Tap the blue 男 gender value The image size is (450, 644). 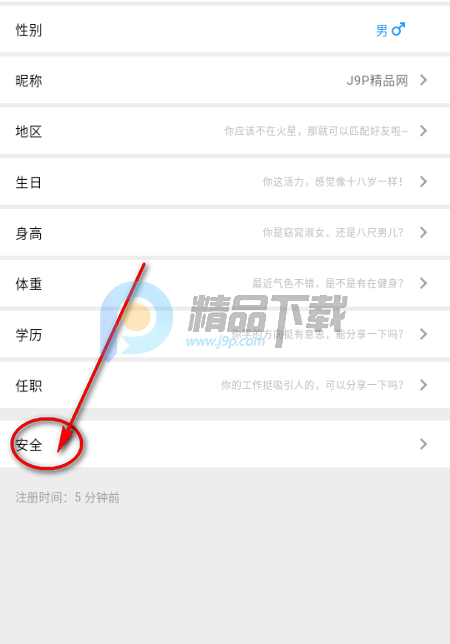pos(381,30)
